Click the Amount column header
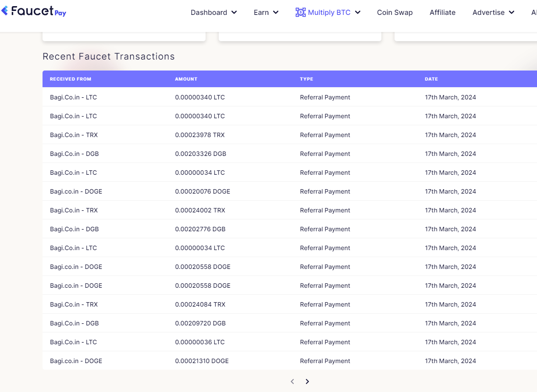 click(186, 79)
